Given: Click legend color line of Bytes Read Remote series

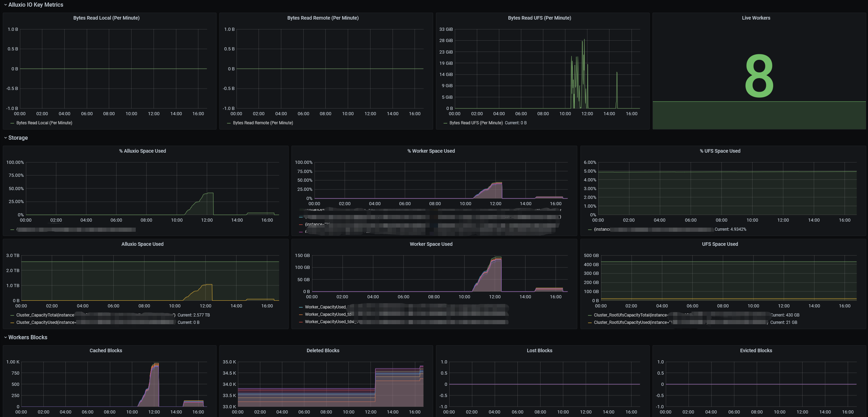Looking at the screenshot, I should (x=229, y=123).
